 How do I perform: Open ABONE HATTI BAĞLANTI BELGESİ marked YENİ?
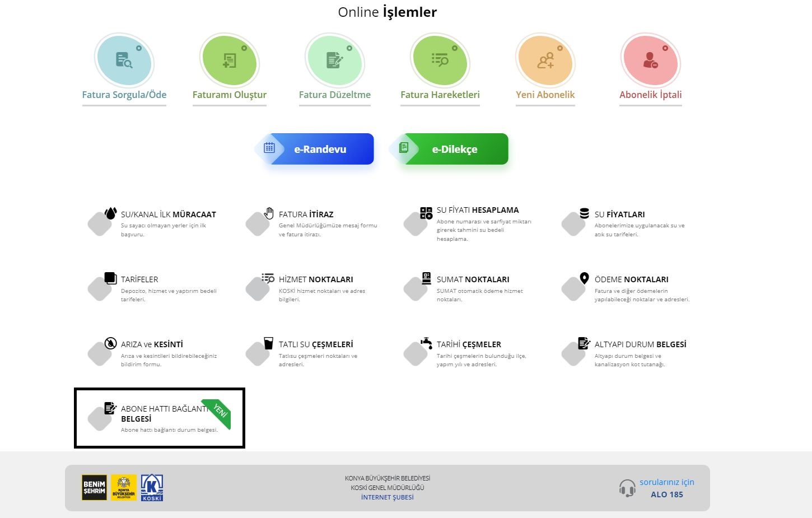tap(158, 417)
